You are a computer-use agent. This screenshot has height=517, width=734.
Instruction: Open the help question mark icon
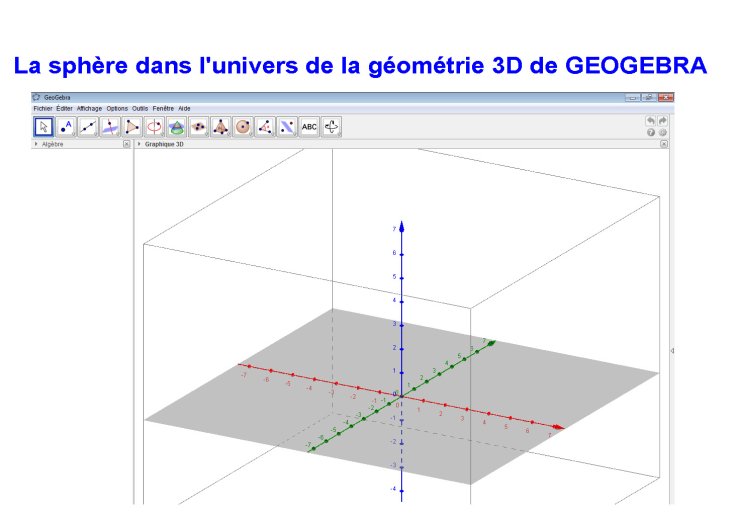[651, 133]
